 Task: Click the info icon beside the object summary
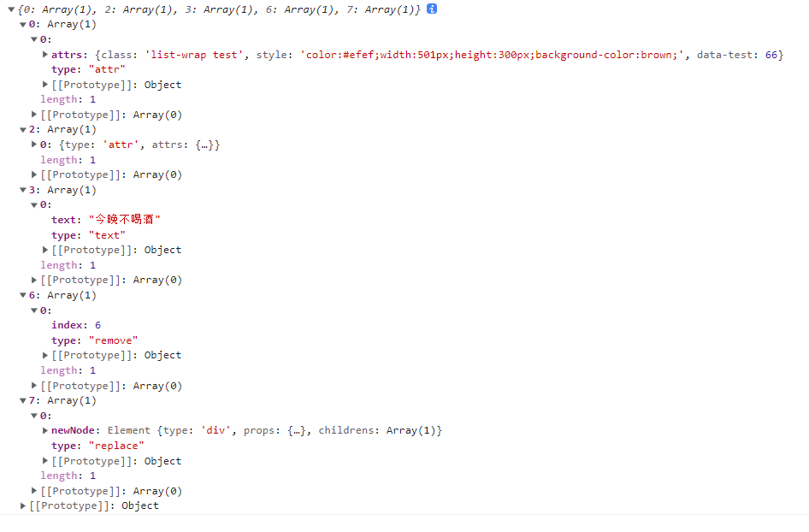tap(432, 9)
